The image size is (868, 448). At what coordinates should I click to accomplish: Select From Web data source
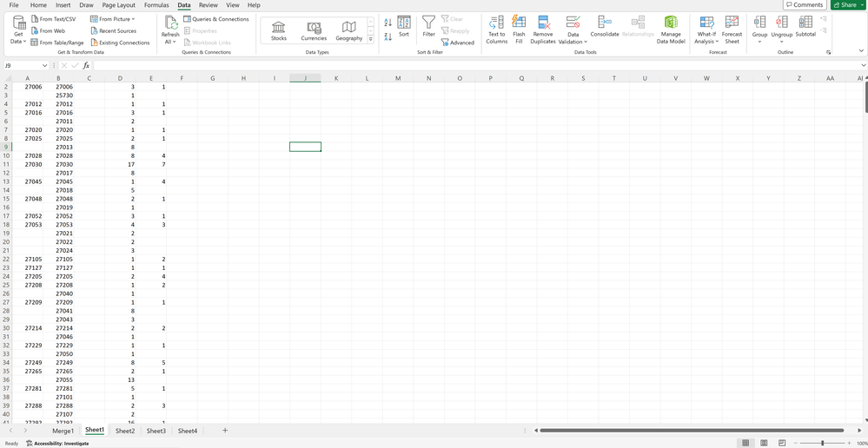click(48, 31)
